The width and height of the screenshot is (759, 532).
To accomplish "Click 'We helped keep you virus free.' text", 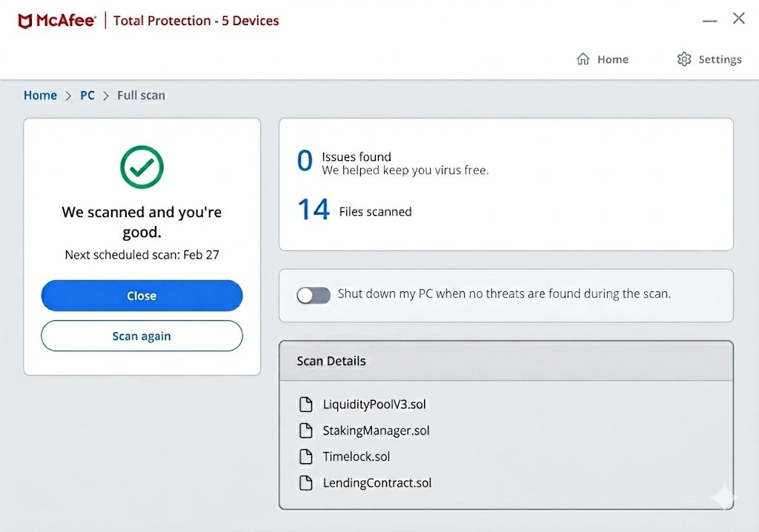I will click(x=405, y=170).
